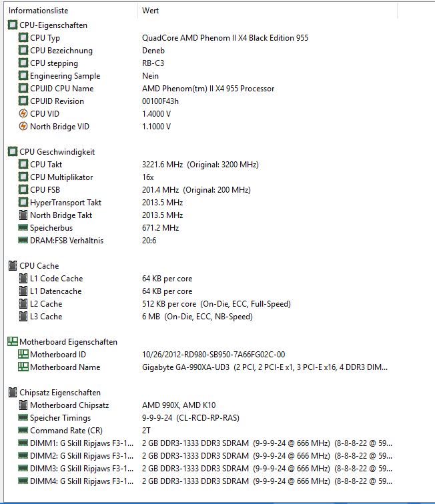The height and width of the screenshot is (504, 435).
Task: Click the CPU stepping row icon
Action: pyautogui.click(x=23, y=63)
